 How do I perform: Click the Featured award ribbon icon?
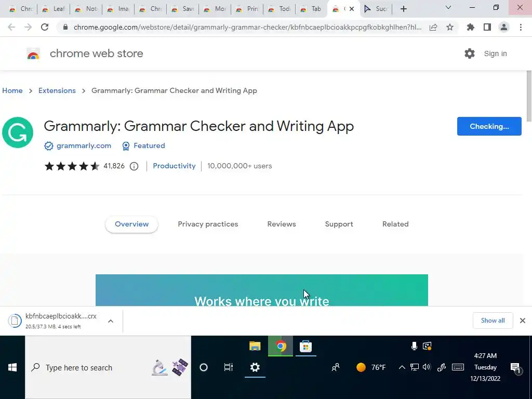pyautogui.click(x=126, y=146)
